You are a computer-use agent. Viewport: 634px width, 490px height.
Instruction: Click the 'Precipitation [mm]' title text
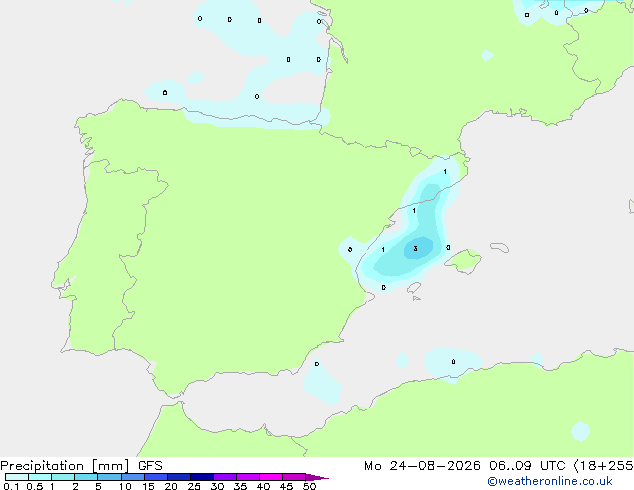[64, 466]
